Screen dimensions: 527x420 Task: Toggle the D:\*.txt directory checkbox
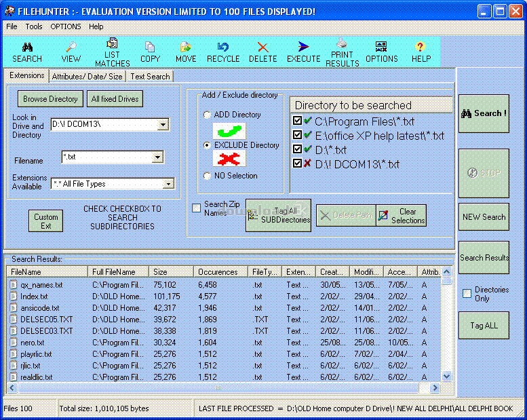coord(297,149)
